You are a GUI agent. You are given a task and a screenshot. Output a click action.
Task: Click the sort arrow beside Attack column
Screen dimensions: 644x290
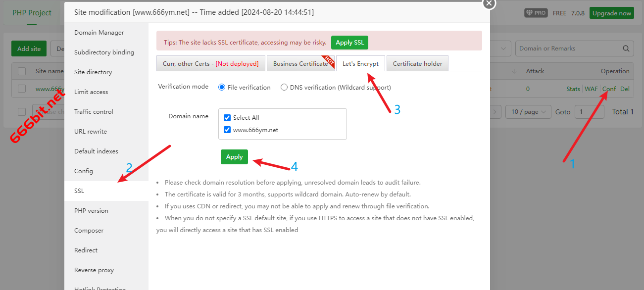click(514, 71)
